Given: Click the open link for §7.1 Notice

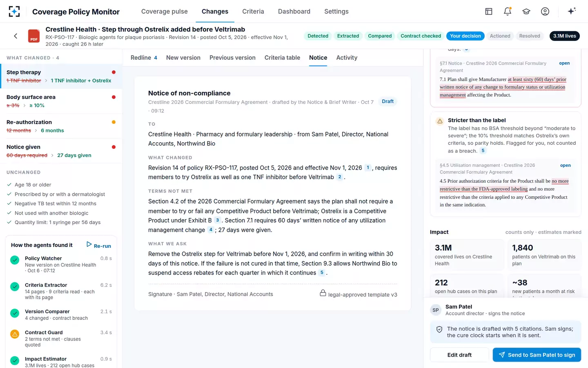Looking at the screenshot, I should tap(564, 63).
